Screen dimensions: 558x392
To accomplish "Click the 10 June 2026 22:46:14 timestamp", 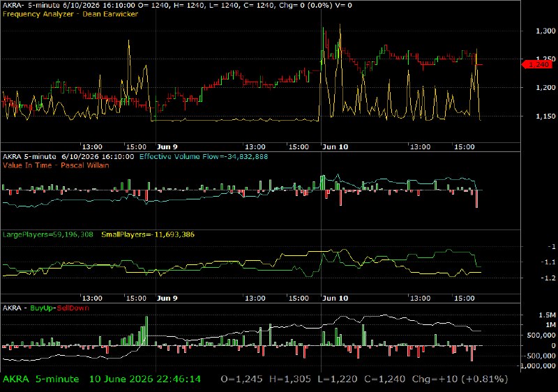I will pos(145,379).
